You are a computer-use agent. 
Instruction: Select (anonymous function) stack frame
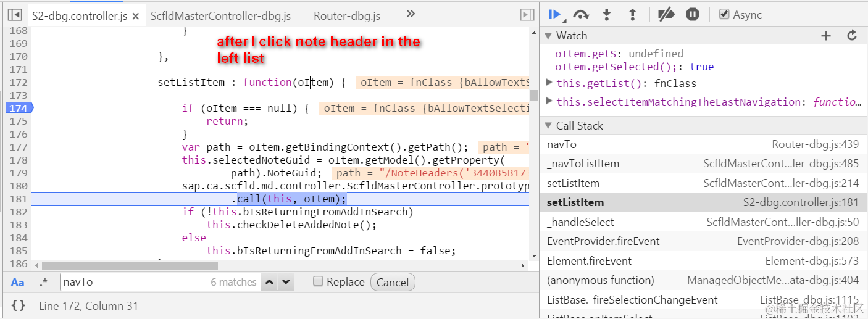(704, 280)
